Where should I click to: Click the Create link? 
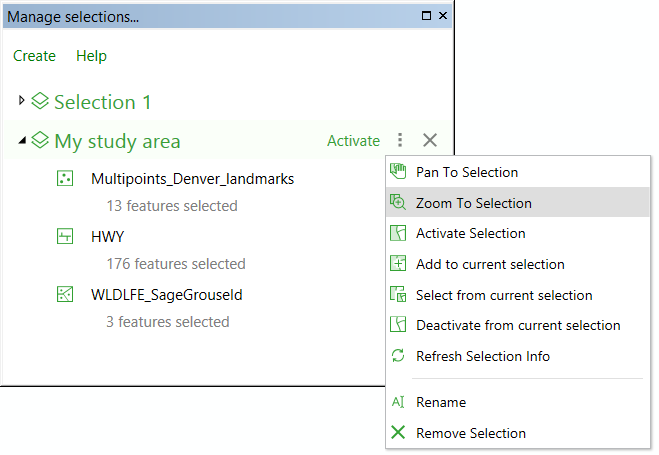click(x=34, y=56)
